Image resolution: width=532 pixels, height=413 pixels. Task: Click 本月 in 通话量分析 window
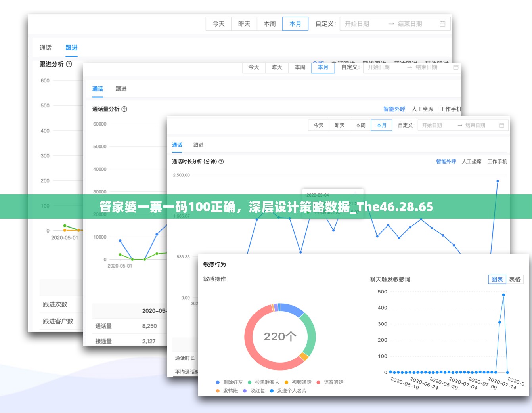[x=323, y=67]
